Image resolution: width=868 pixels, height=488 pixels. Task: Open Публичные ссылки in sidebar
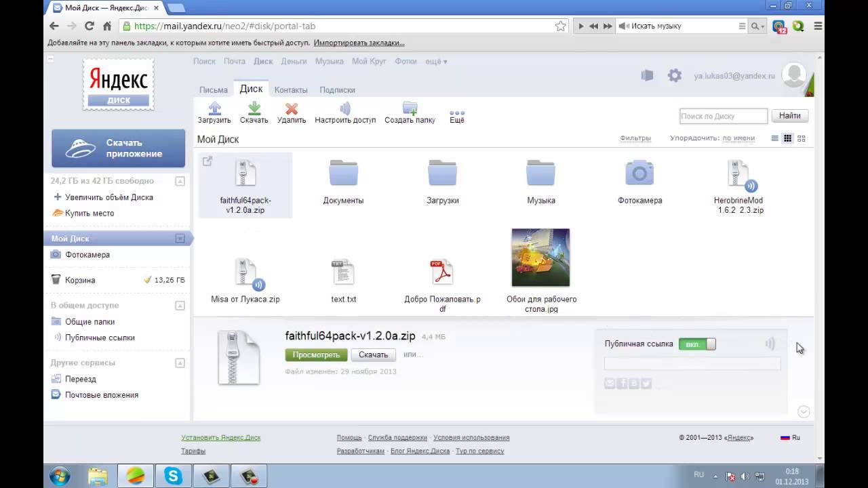(x=100, y=338)
